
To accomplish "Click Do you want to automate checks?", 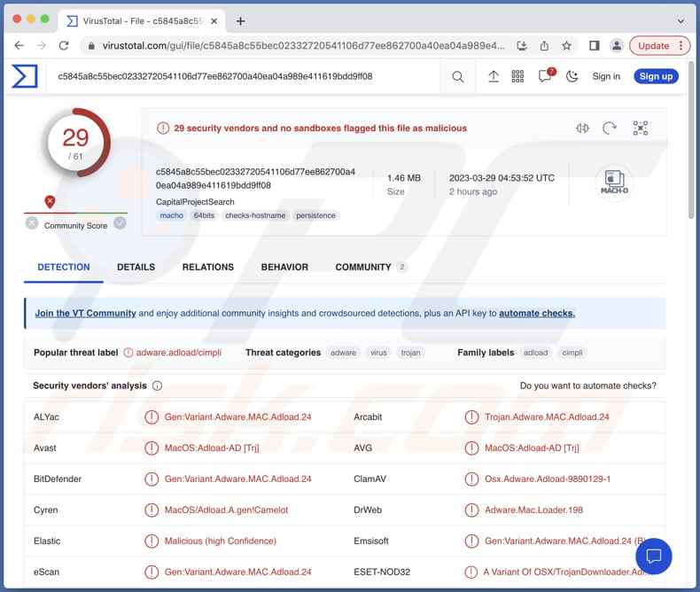I will (588, 386).
